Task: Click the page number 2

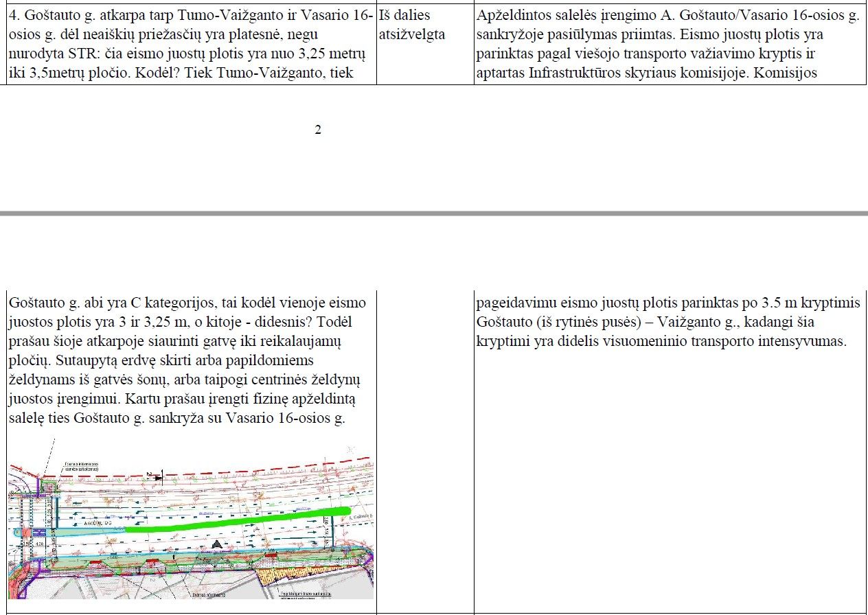Action: tap(318, 130)
